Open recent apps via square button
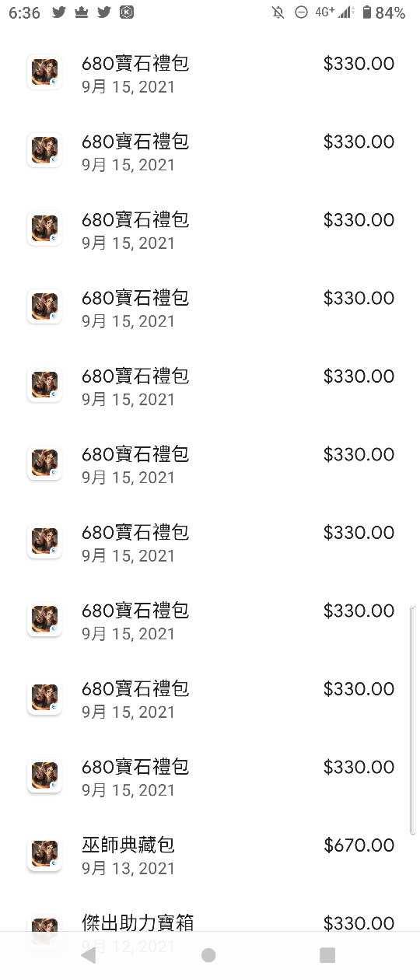 327,955
